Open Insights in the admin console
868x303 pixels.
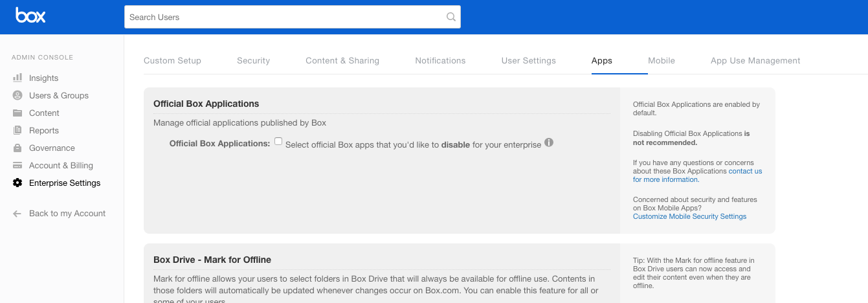43,78
